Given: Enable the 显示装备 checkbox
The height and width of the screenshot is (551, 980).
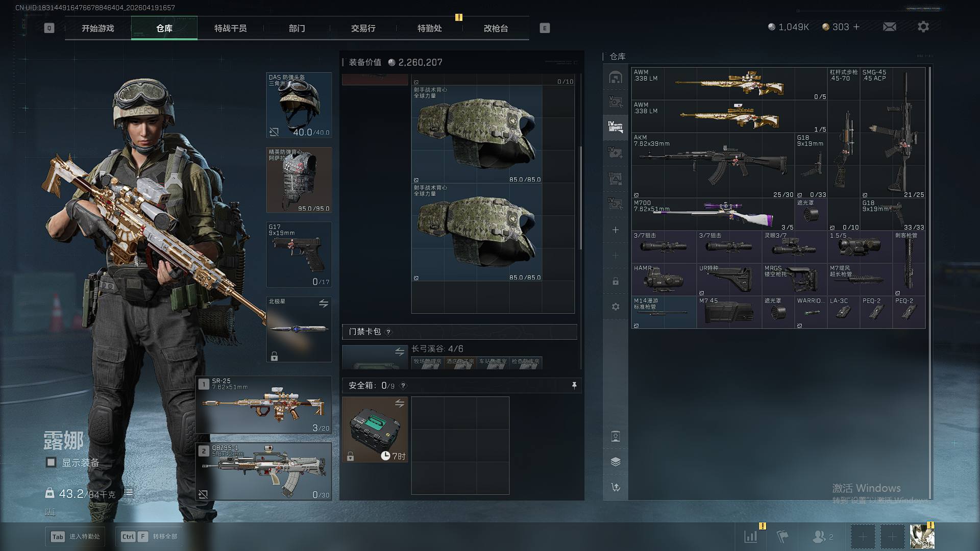Looking at the screenshot, I should click(x=51, y=462).
